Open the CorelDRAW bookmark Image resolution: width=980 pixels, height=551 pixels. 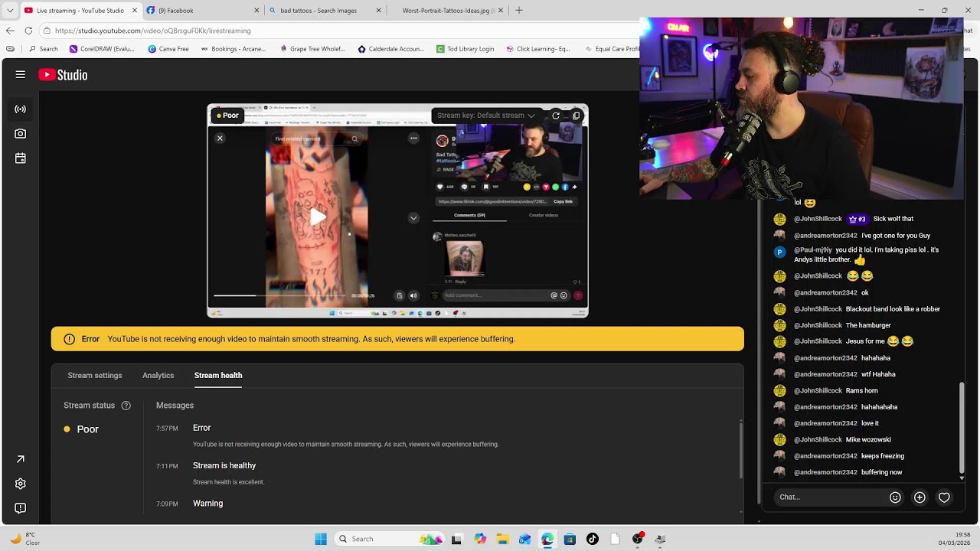click(102, 49)
